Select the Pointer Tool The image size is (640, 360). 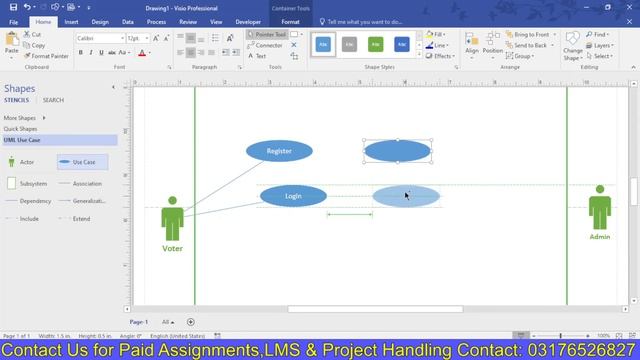pos(267,35)
